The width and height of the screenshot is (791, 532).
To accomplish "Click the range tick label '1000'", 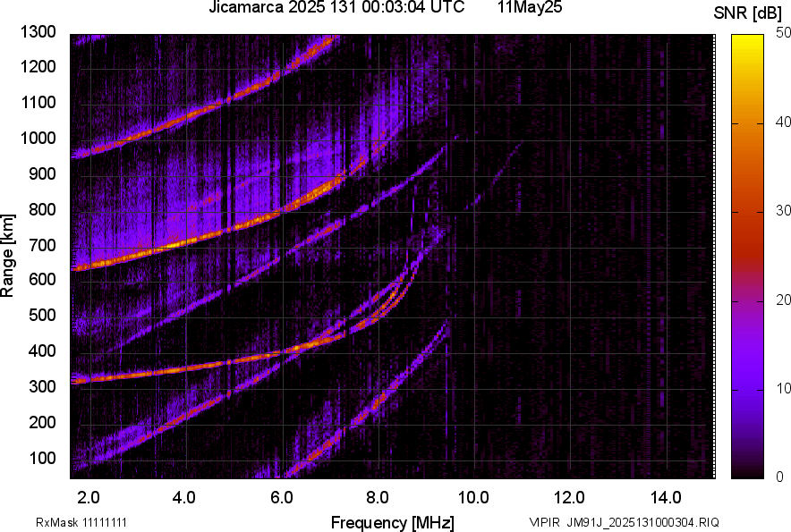I will pos(38,139).
